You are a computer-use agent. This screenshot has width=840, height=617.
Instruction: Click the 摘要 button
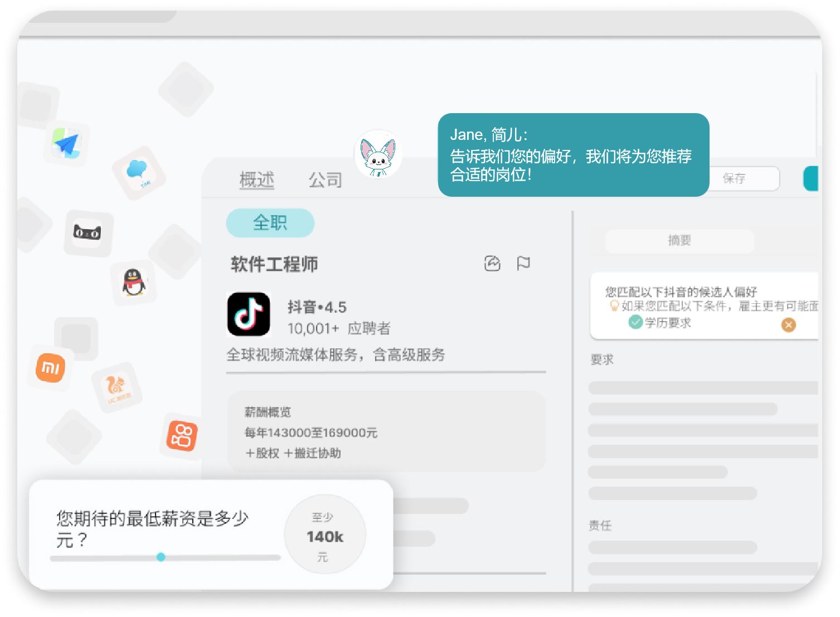click(x=679, y=241)
